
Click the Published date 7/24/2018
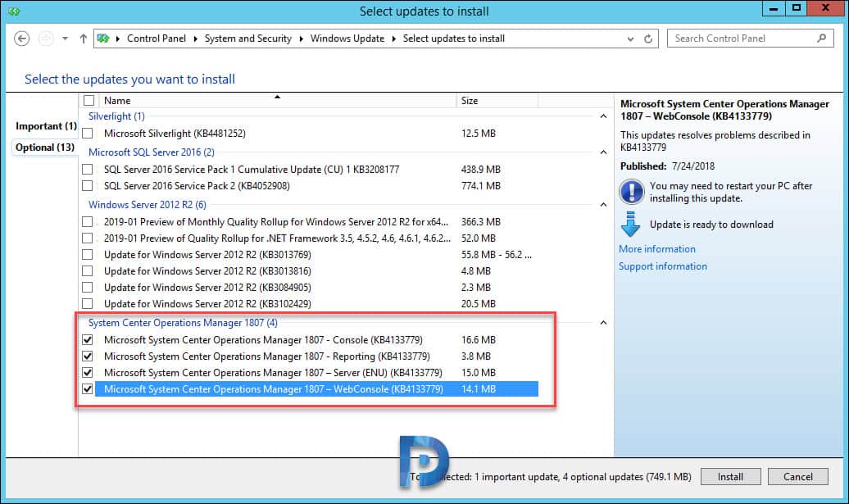click(693, 166)
